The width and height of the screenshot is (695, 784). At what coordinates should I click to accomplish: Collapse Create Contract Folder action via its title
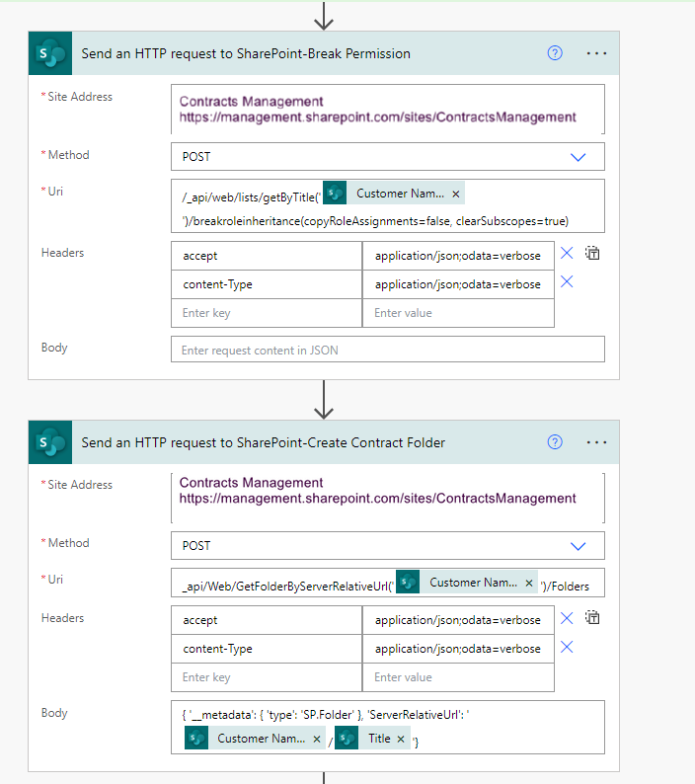point(263,442)
